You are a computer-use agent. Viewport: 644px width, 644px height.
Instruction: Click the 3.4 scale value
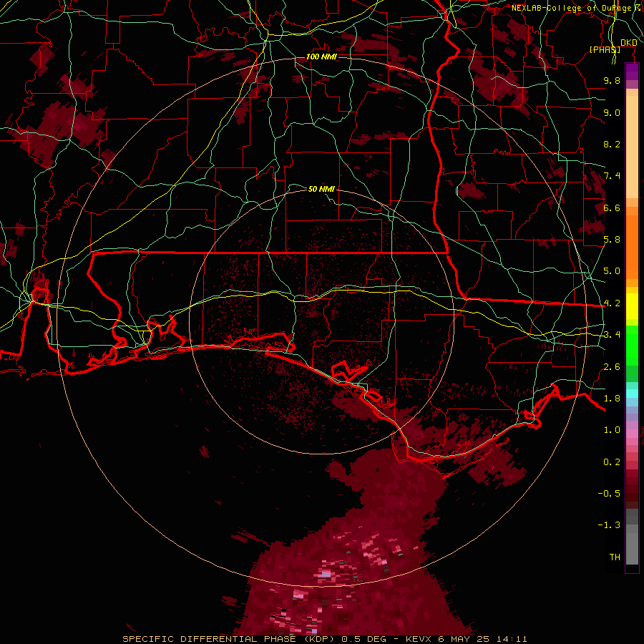point(612,335)
